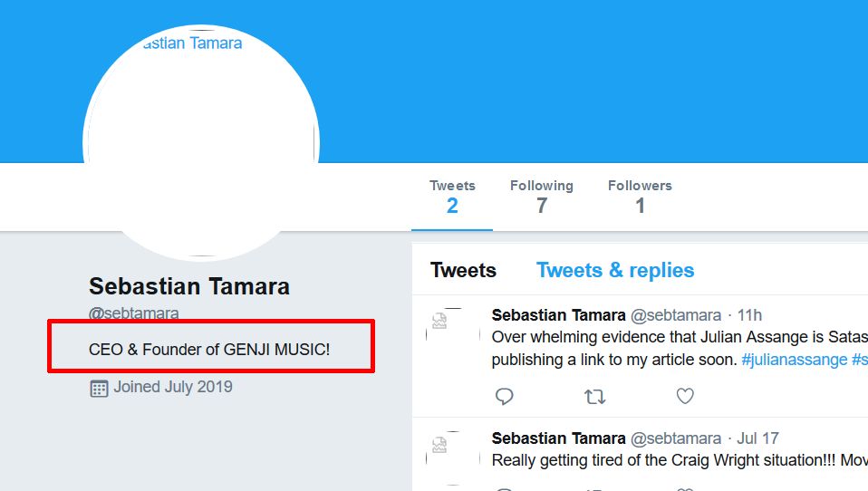This screenshot has height=491, width=868.
Task: Click the calendar icon beside Joined July 2019
Action: 99,388
